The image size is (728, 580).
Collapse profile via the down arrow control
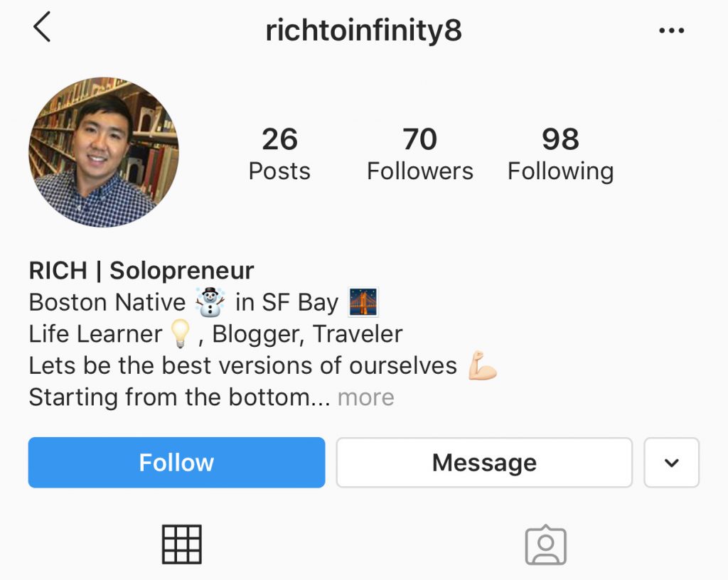click(x=671, y=462)
